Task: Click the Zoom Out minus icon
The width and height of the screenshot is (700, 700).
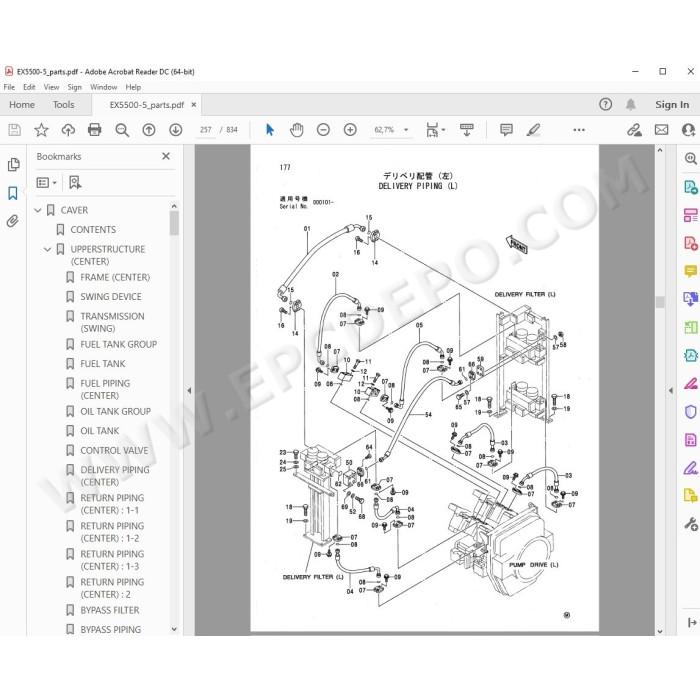Action: [x=323, y=130]
